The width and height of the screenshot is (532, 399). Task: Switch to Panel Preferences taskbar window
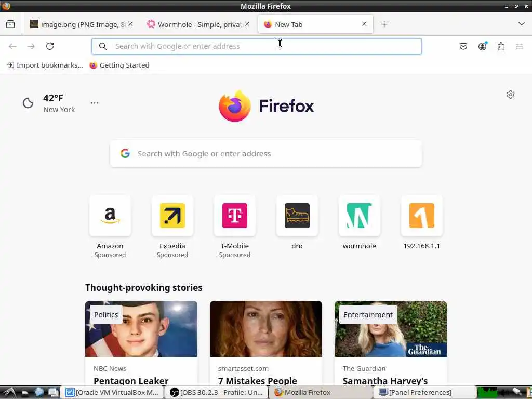tap(425, 393)
